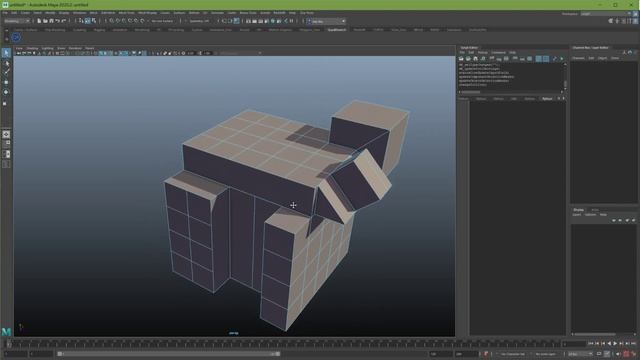Open the File menu in main menu bar

click(5, 13)
